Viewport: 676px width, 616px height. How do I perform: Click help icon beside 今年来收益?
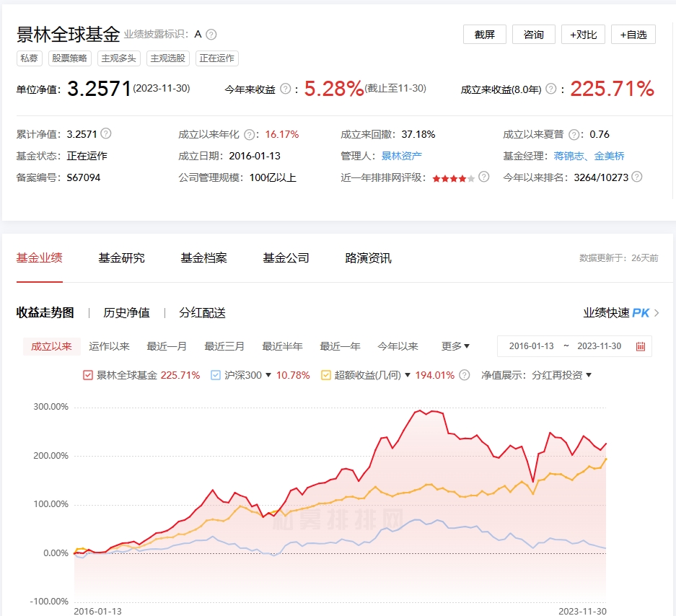pos(286,89)
